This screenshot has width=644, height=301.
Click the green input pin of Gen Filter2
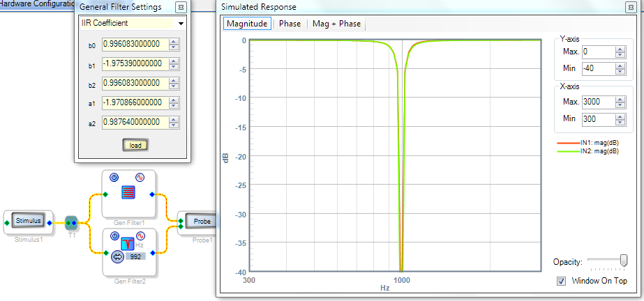point(106,253)
